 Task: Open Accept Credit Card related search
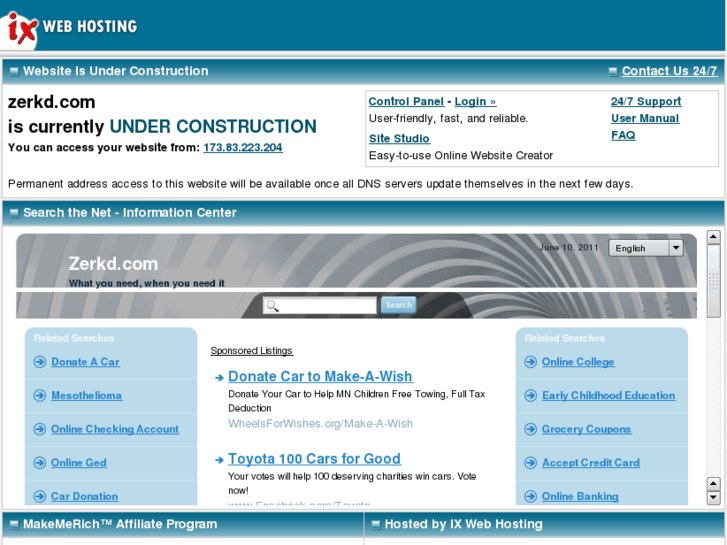pyautogui.click(x=591, y=463)
